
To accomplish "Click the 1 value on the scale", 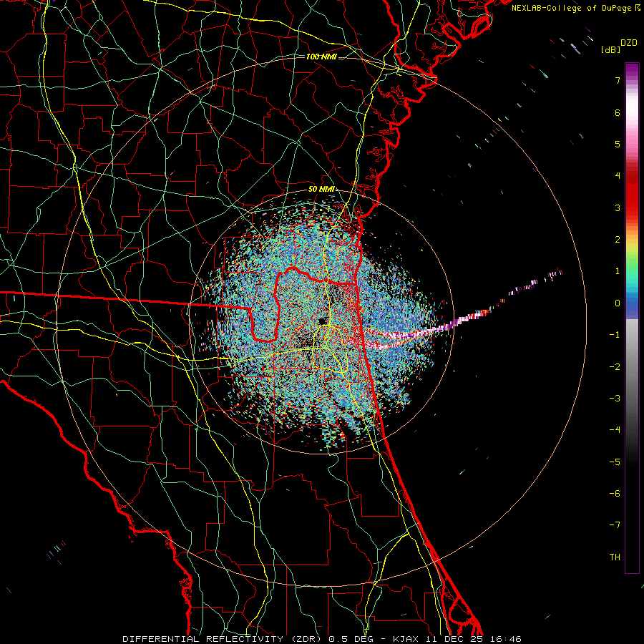I will tap(618, 271).
